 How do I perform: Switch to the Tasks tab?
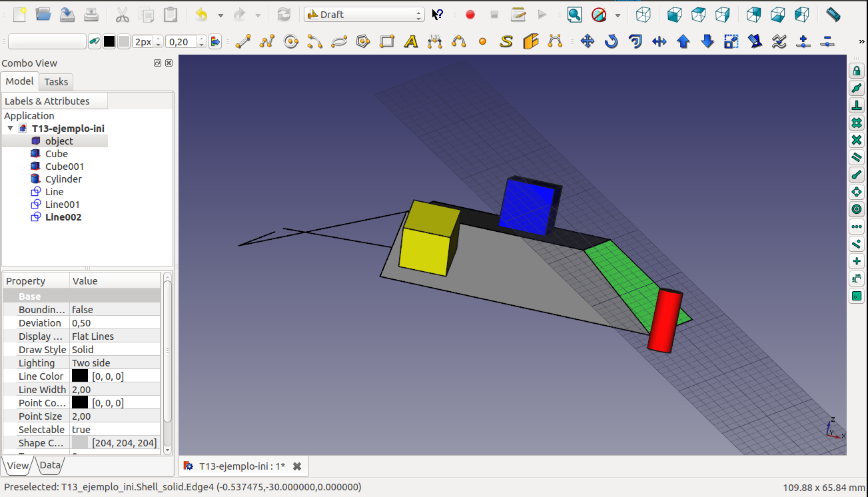(56, 82)
